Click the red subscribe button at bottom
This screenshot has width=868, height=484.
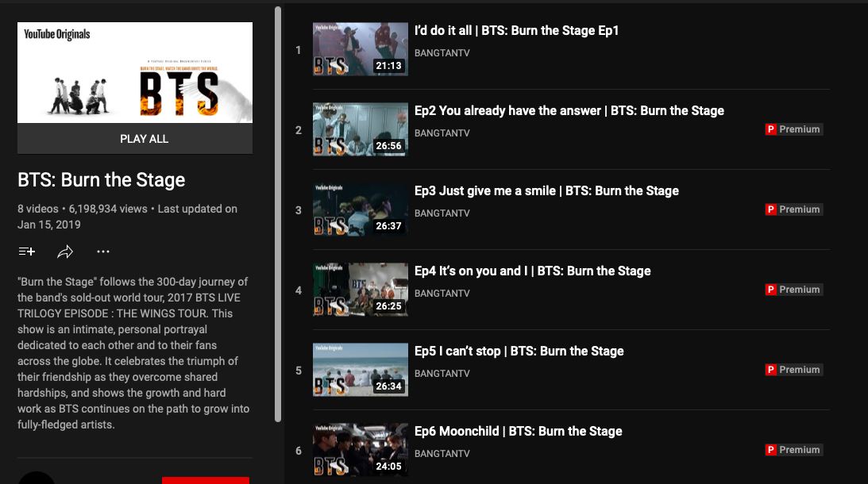(x=206, y=480)
